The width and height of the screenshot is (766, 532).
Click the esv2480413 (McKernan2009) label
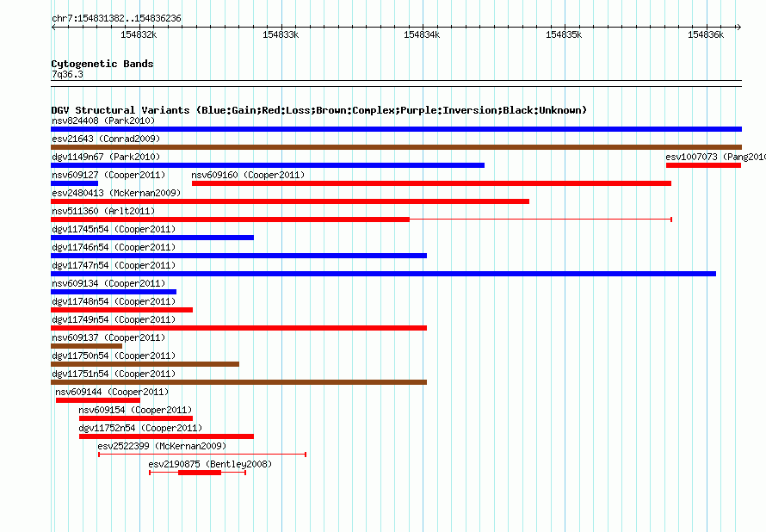(116, 193)
